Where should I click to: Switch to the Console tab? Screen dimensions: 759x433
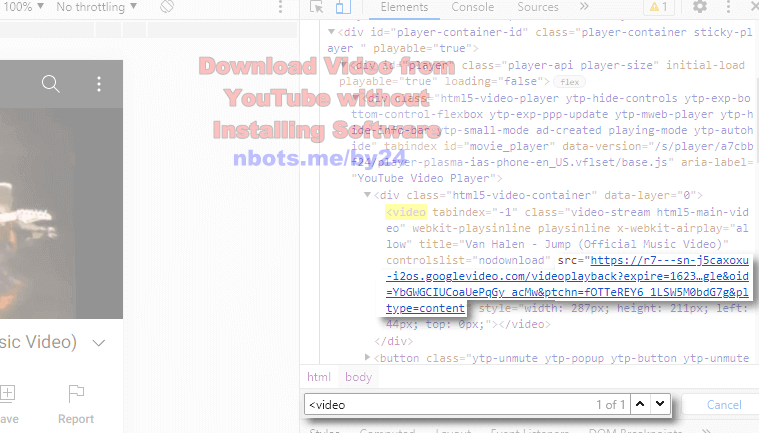(472, 7)
